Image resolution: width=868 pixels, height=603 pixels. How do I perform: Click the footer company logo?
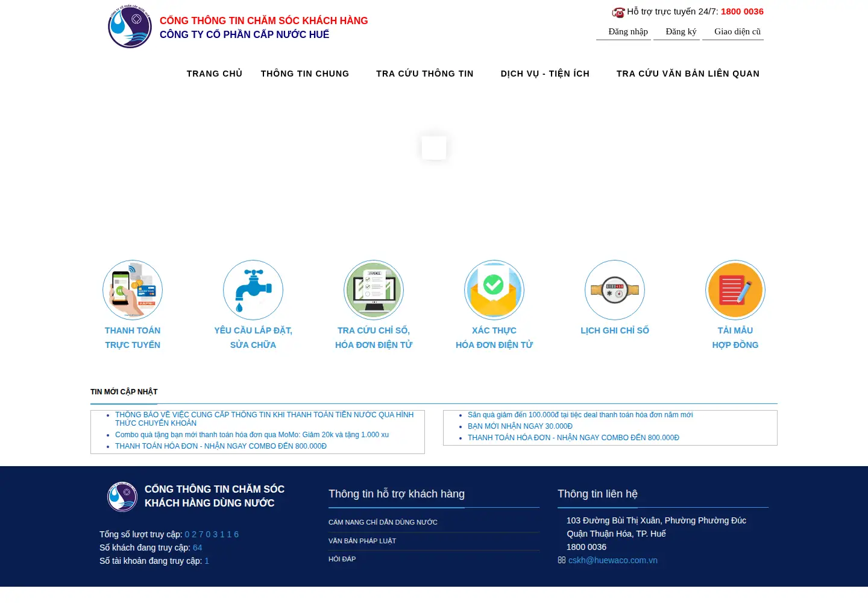(122, 496)
